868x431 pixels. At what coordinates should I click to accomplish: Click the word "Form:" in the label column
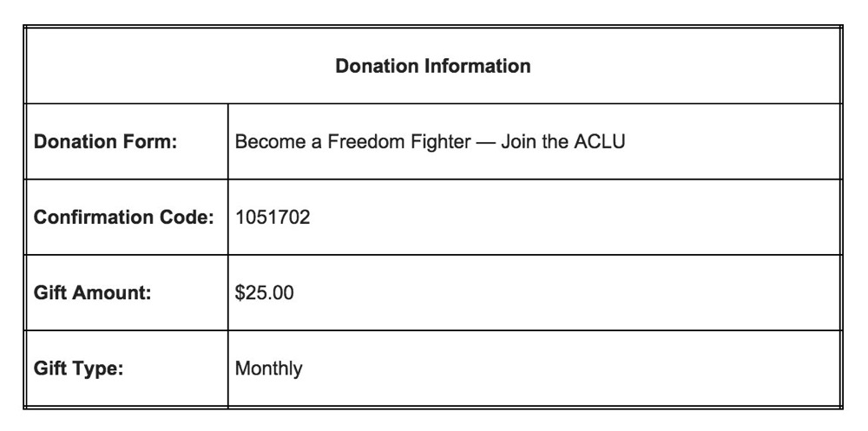pos(153,141)
